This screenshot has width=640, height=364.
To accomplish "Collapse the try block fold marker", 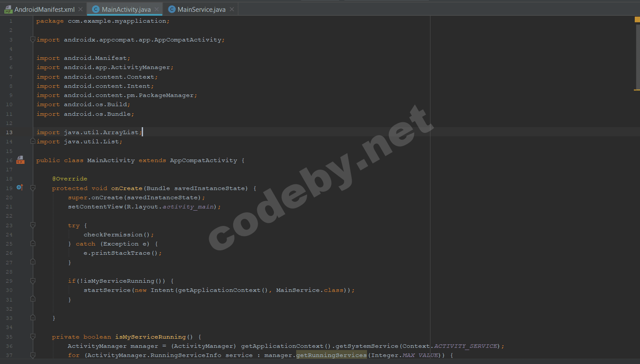I will point(33,225).
